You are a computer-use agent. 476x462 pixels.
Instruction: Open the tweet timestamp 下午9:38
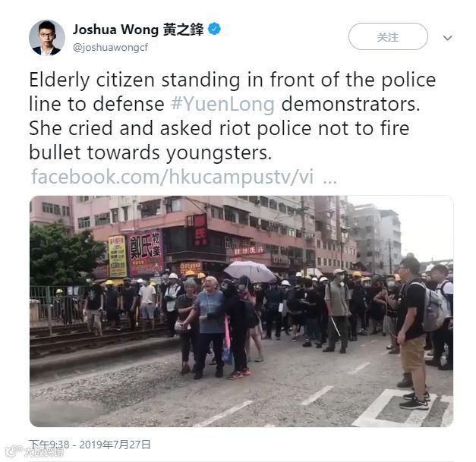point(49,445)
